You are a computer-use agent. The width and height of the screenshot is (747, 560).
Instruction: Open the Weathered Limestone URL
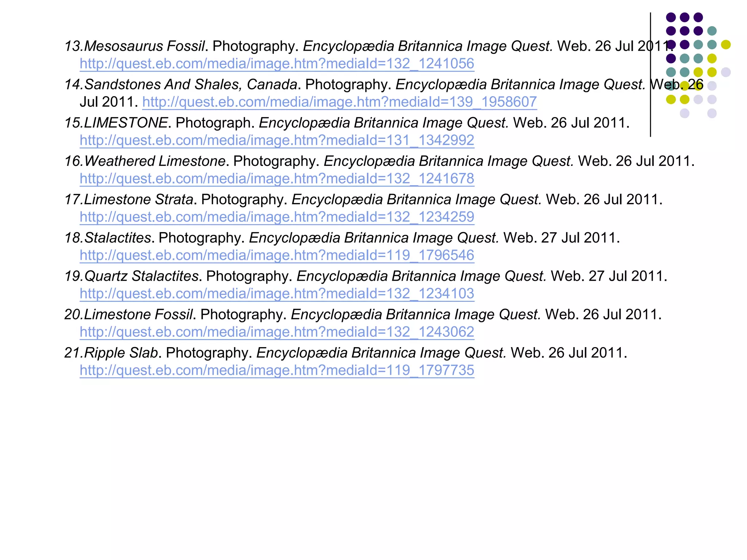coord(276,179)
